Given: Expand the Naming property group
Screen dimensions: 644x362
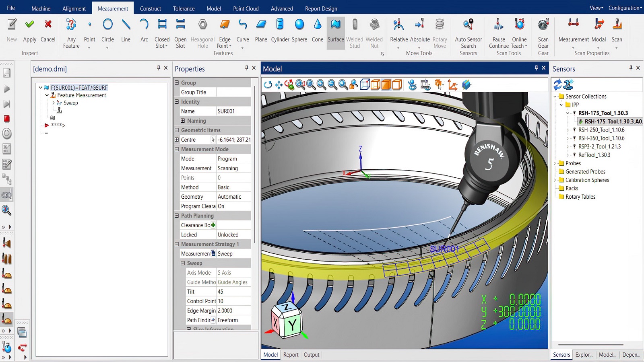Looking at the screenshot, I should click(183, 121).
